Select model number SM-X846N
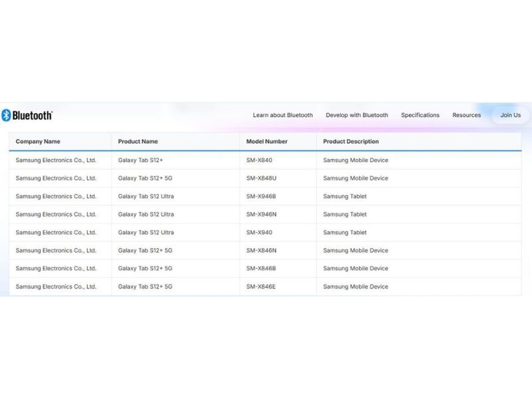 [x=261, y=251]
